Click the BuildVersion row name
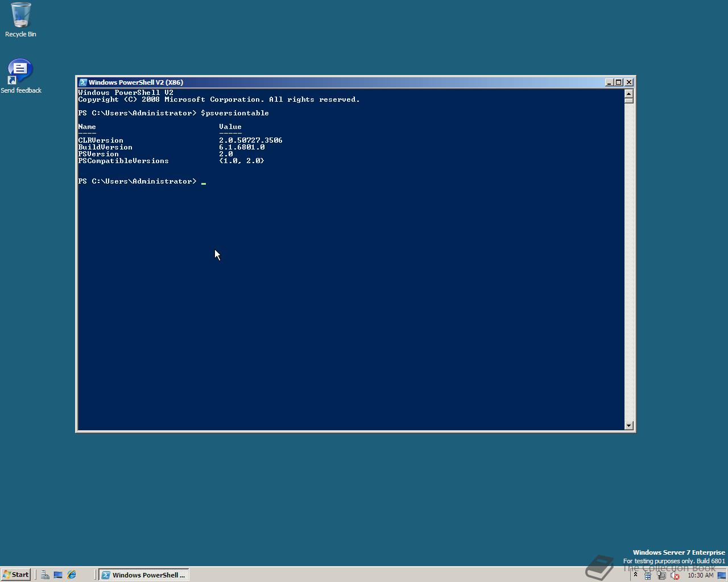Image resolution: width=728 pixels, height=582 pixels. click(x=105, y=147)
